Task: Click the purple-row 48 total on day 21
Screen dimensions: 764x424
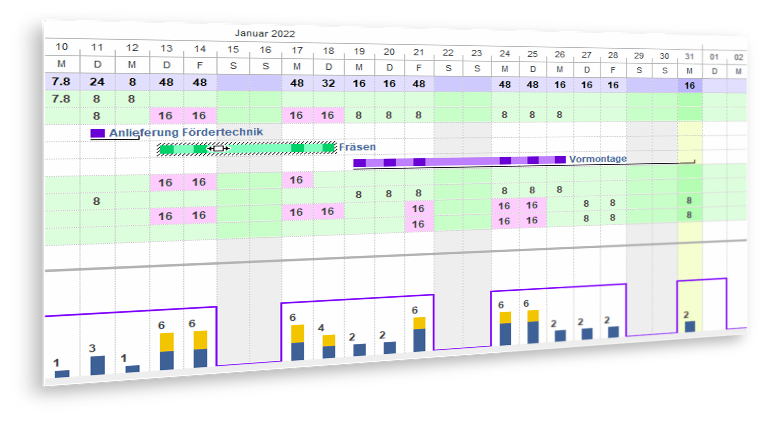Action: [419, 84]
